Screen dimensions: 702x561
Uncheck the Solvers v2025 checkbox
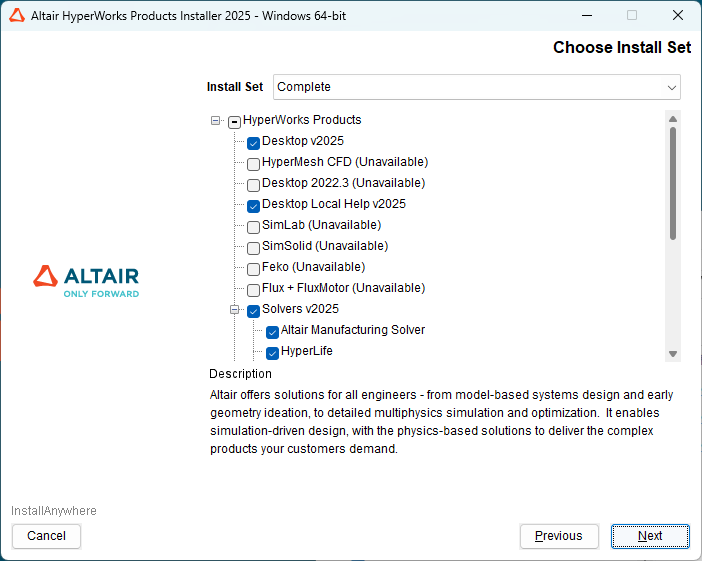pyautogui.click(x=253, y=310)
